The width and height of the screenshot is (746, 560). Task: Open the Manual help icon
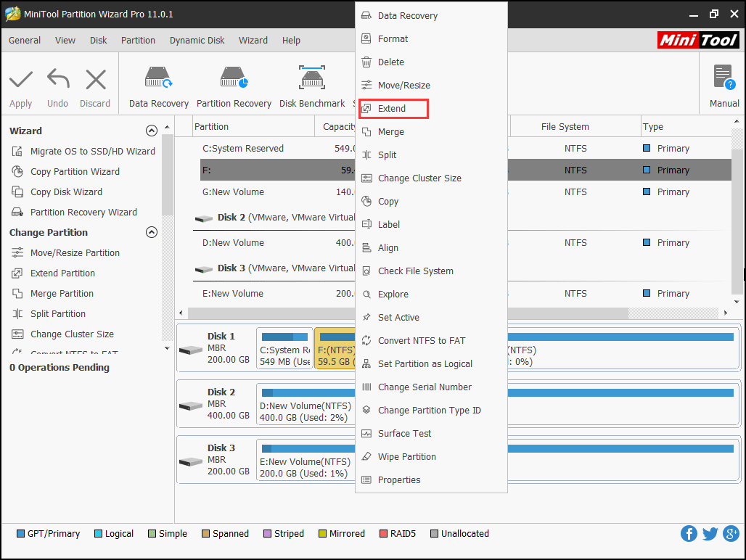coord(724,78)
